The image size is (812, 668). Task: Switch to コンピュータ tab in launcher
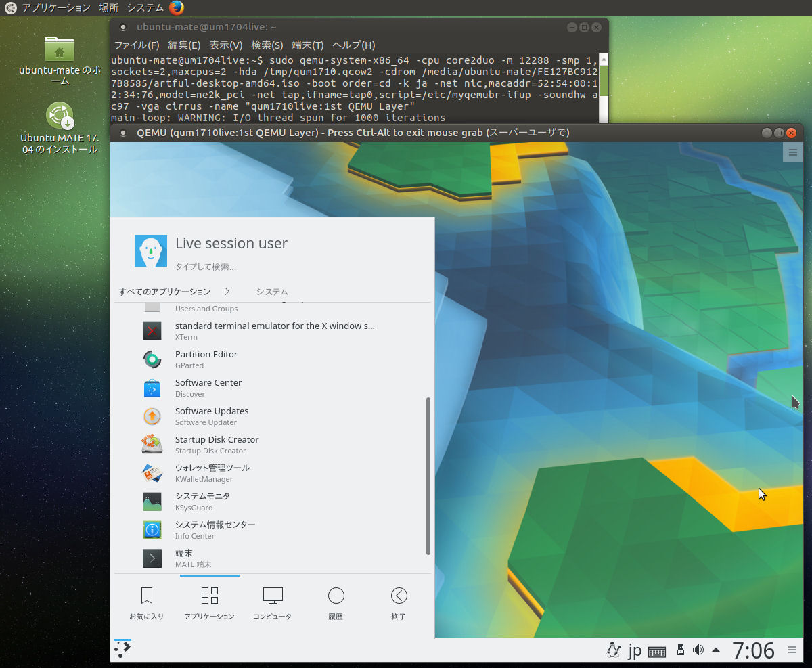click(x=273, y=604)
